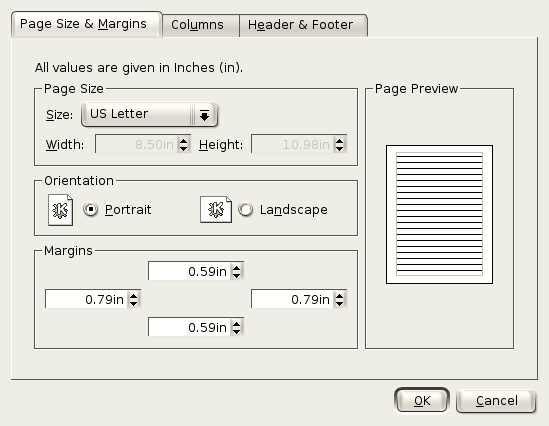The height and width of the screenshot is (426, 549).
Task: Select the Portrait radio button
Action: 91,210
